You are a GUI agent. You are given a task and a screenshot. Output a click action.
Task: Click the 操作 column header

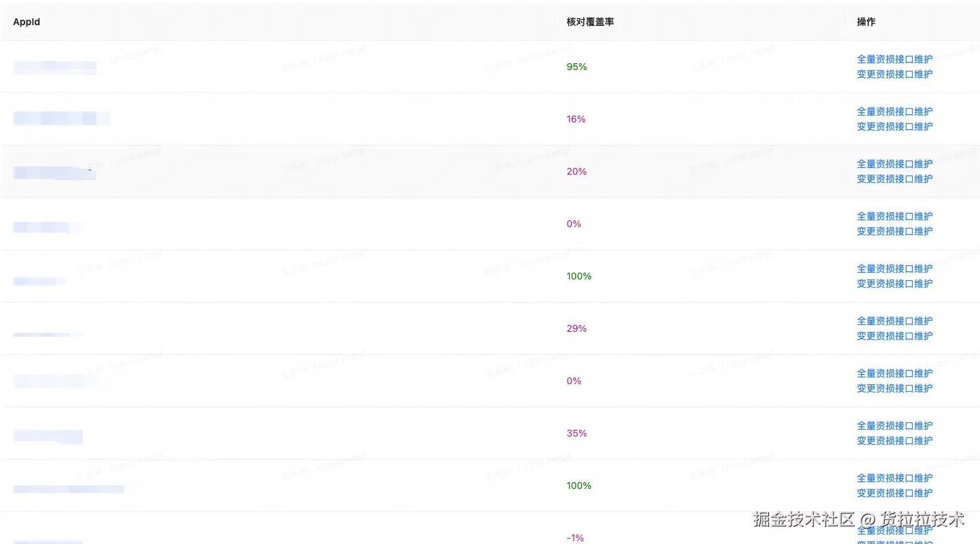pyautogui.click(x=866, y=22)
